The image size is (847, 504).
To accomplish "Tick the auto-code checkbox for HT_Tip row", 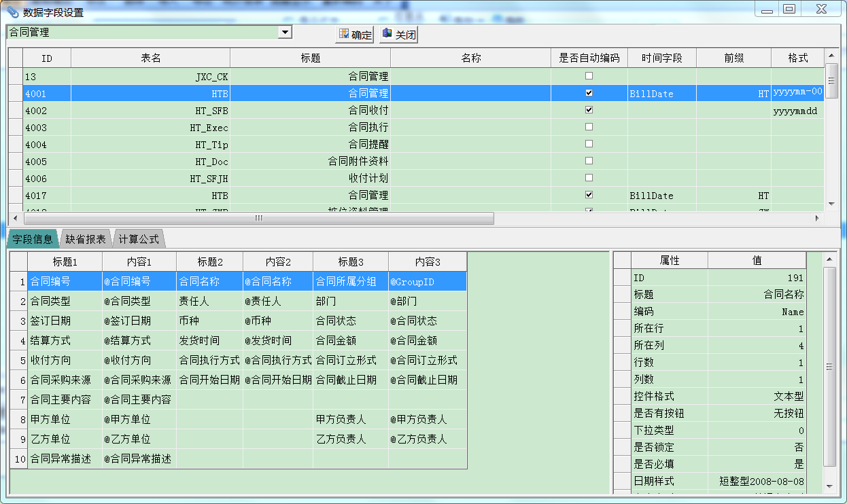I will pyautogui.click(x=589, y=144).
